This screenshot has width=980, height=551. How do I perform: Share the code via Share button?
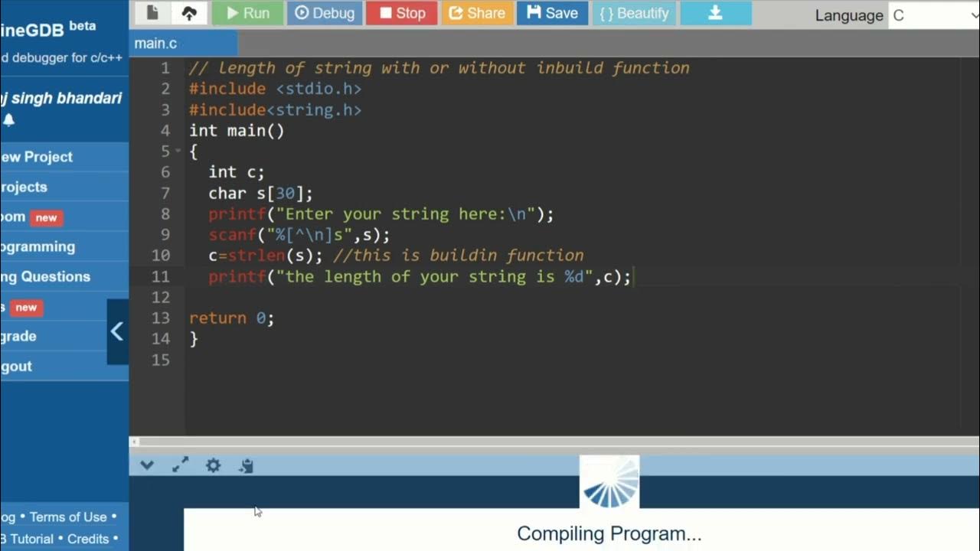(477, 13)
